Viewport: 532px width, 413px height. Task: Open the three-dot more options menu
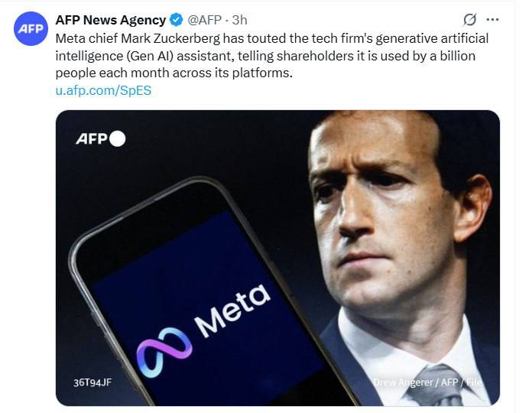(x=493, y=19)
